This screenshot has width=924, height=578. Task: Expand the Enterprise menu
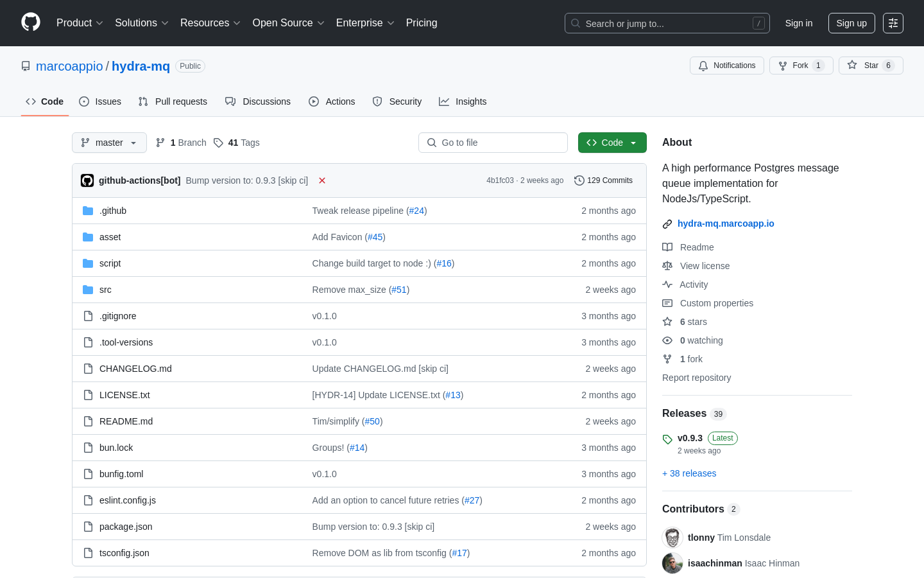point(365,23)
